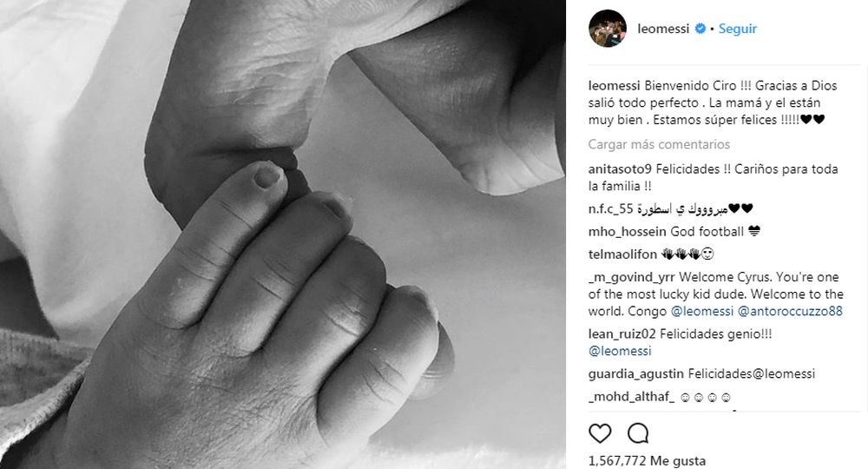Click the black-and-white baby hand photo
Viewport: 868px width, 469px height.
(x=283, y=234)
